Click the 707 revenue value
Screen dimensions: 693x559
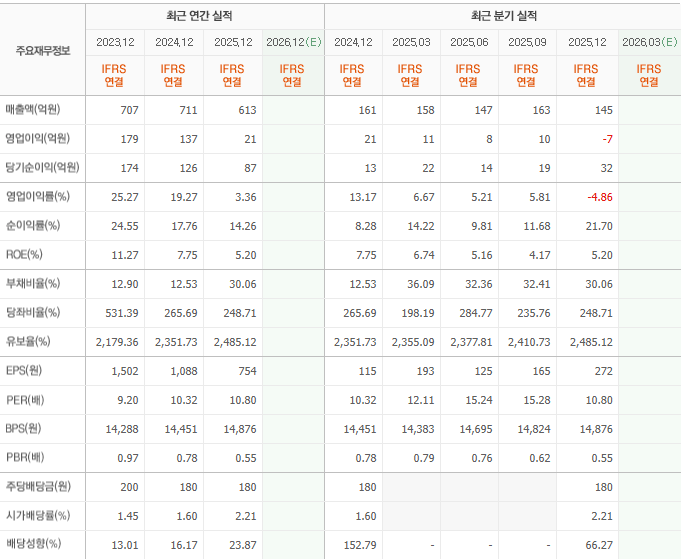pos(129,110)
